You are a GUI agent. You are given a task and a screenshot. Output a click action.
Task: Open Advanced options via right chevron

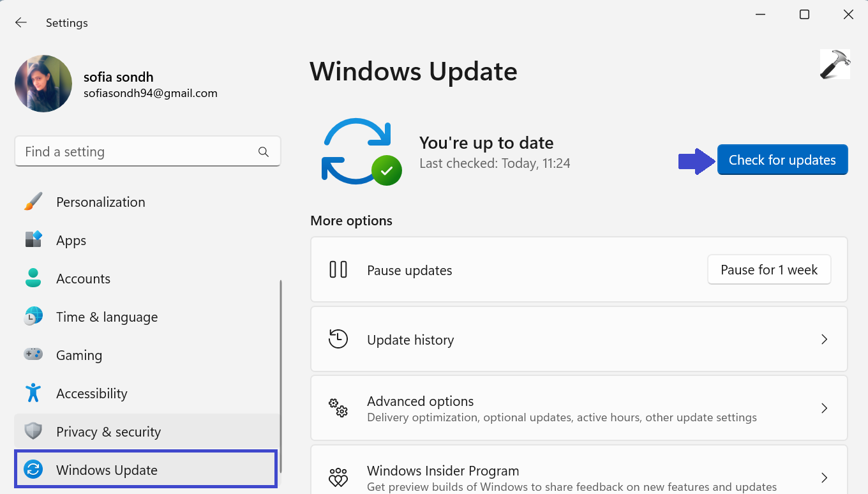[824, 408]
